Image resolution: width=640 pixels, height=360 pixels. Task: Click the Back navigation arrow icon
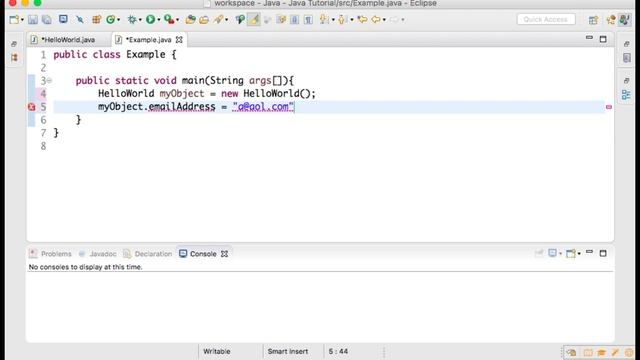click(x=376, y=19)
